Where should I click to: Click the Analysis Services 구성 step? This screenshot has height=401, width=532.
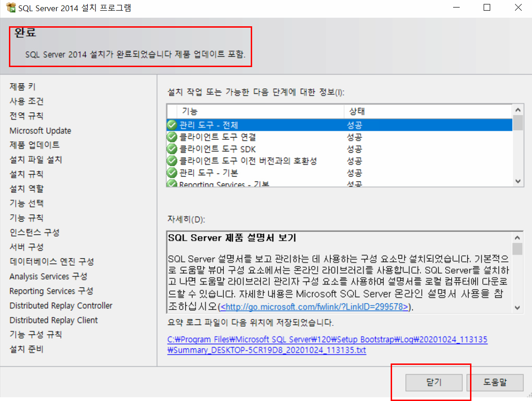(48, 276)
